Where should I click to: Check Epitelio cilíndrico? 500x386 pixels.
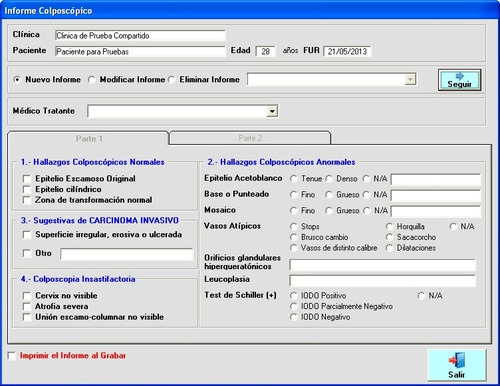coord(27,189)
